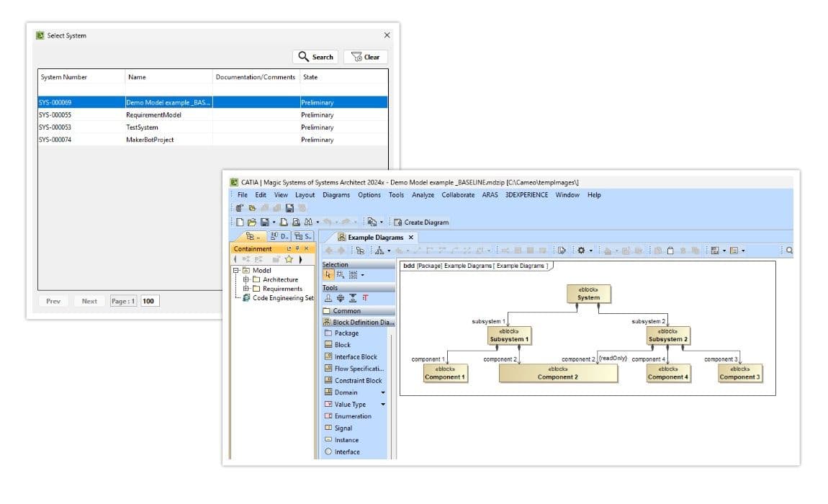Select the Subsystem 1 block in diagram

509,336
